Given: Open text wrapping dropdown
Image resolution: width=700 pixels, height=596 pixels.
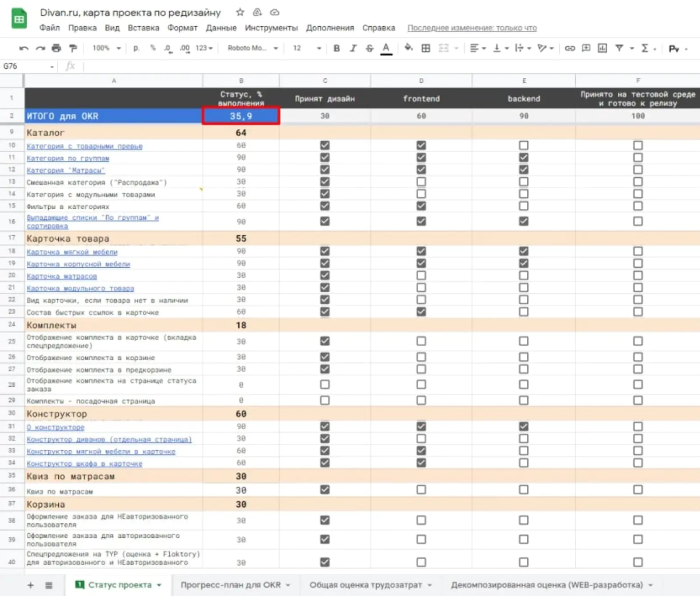Looking at the screenshot, I should pos(523,48).
